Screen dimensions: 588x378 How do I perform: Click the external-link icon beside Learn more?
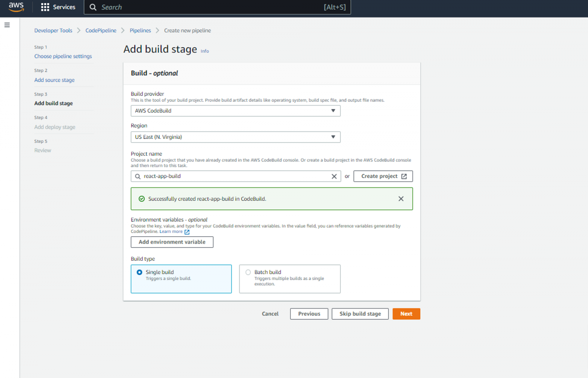(187, 232)
